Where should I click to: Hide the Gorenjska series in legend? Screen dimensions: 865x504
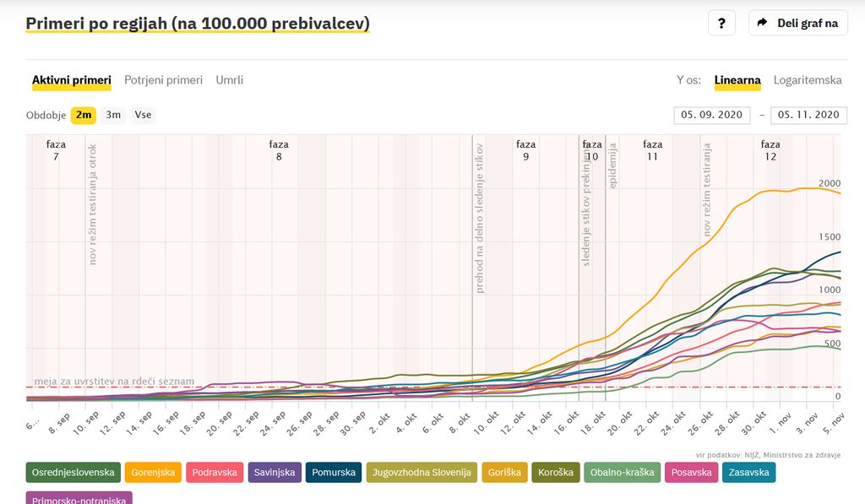(x=154, y=473)
